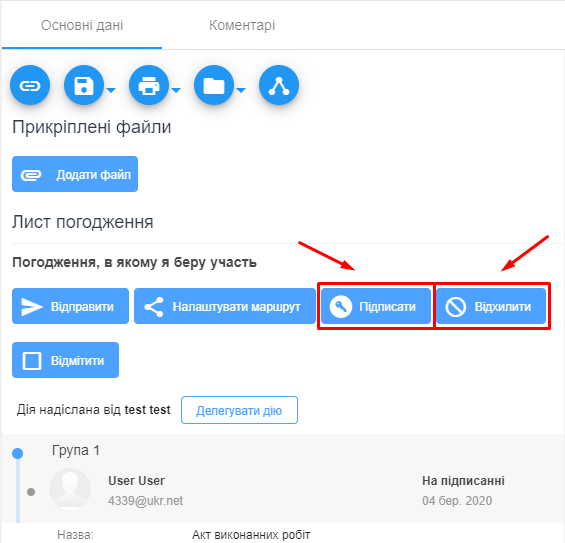
Task: Toggle the Відмітити checkbox button
Action: click(x=65, y=360)
